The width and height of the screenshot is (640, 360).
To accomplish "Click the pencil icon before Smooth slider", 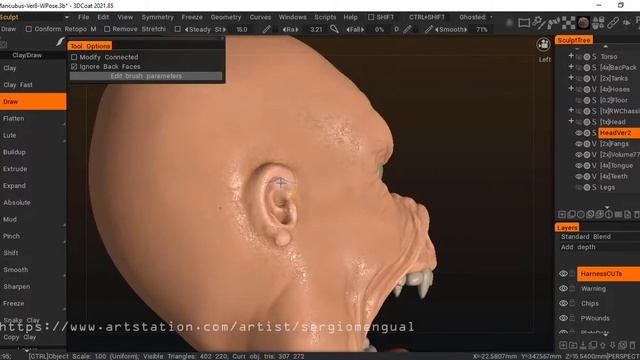I will [428, 29].
